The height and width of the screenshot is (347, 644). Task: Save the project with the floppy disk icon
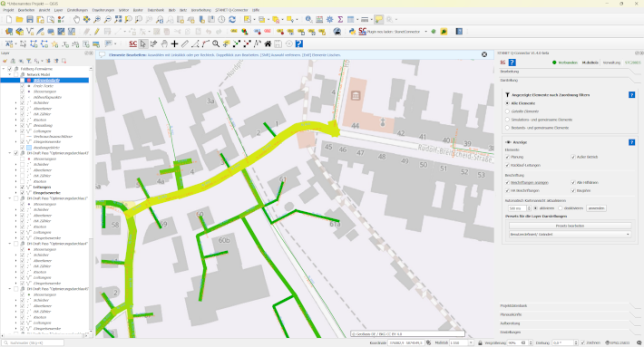pos(30,19)
